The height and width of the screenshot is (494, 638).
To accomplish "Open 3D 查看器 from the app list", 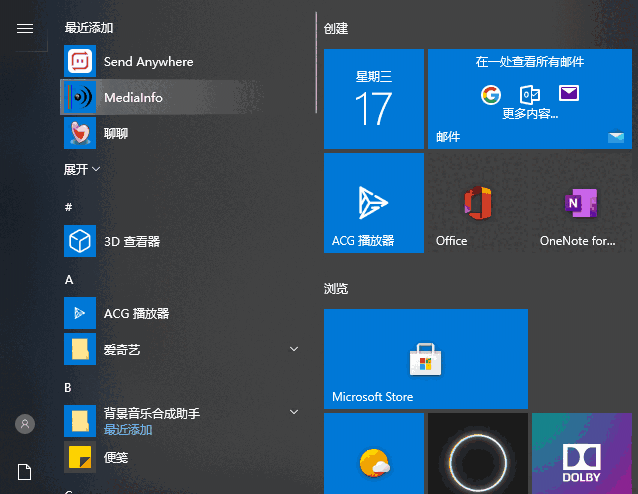I will (179, 241).
